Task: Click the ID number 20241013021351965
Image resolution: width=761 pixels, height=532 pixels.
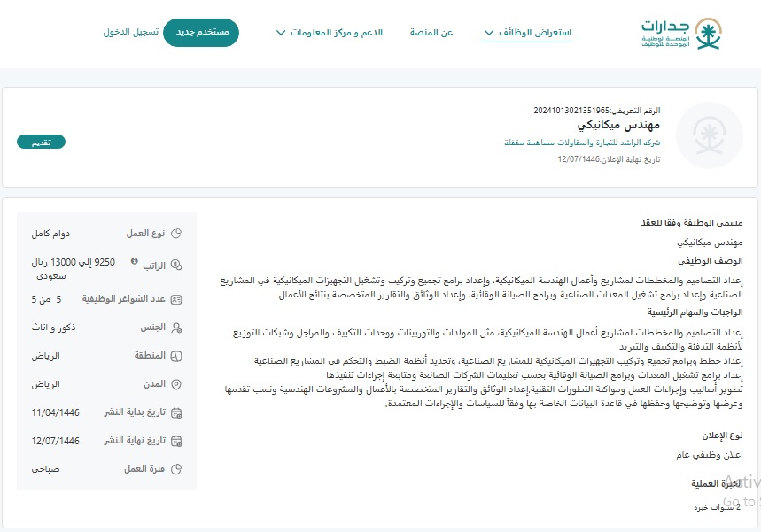Action: [x=571, y=111]
